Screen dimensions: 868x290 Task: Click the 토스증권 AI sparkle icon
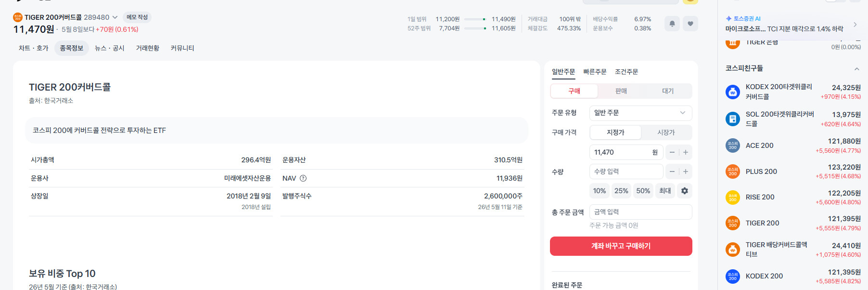click(x=728, y=19)
